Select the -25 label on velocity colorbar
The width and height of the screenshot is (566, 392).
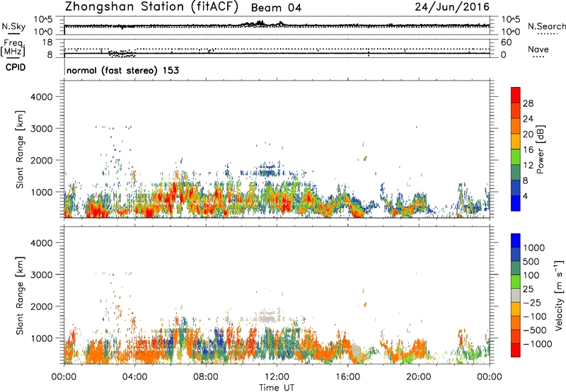(531, 303)
